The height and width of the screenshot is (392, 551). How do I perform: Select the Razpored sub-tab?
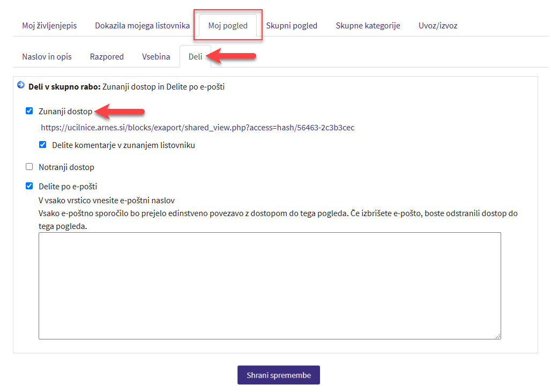click(107, 56)
